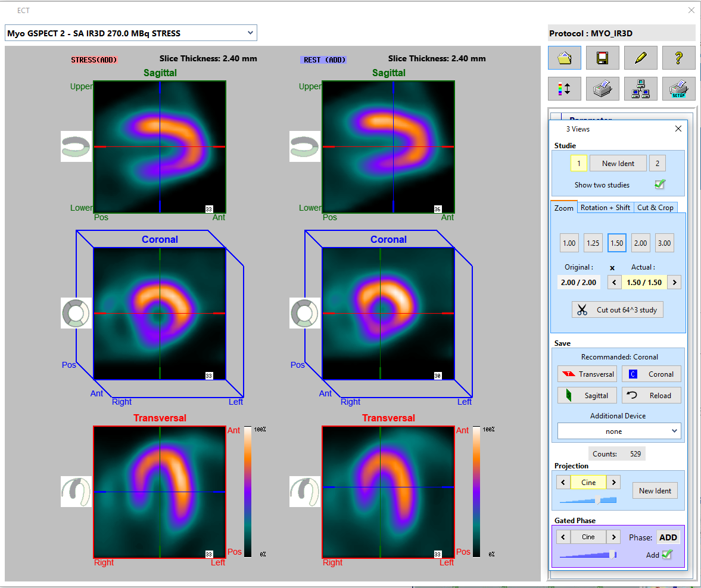Save using the Transversal button
The width and height of the screenshot is (701, 588).
[x=587, y=374]
